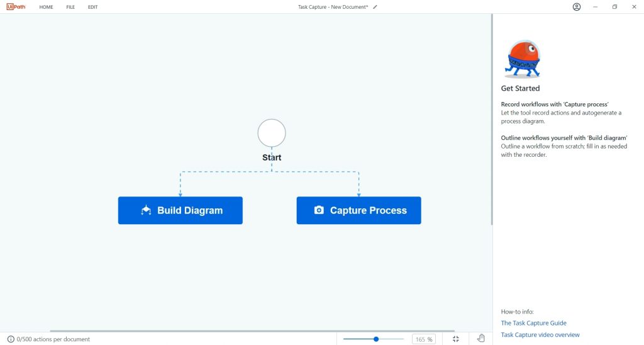Image resolution: width=644 pixels, height=345 pixels.
Task: Click the UiPath logo icon
Action: click(x=16, y=6)
